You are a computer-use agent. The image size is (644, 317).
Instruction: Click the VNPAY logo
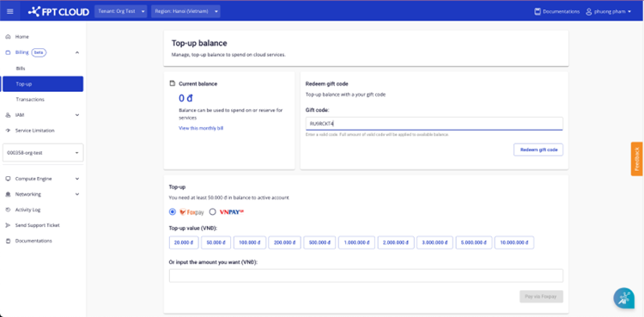click(232, 212)
